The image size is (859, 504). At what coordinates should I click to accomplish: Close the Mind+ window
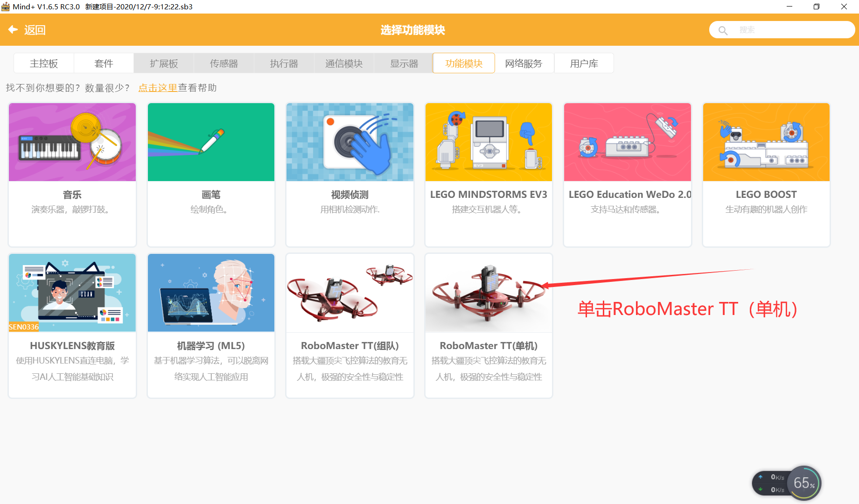(x=844, y=7)
